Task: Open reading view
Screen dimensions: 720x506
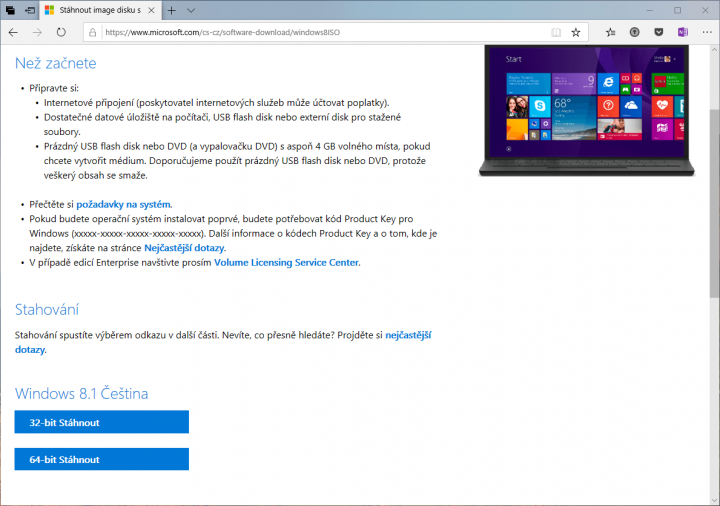Action: pos(556,32)
